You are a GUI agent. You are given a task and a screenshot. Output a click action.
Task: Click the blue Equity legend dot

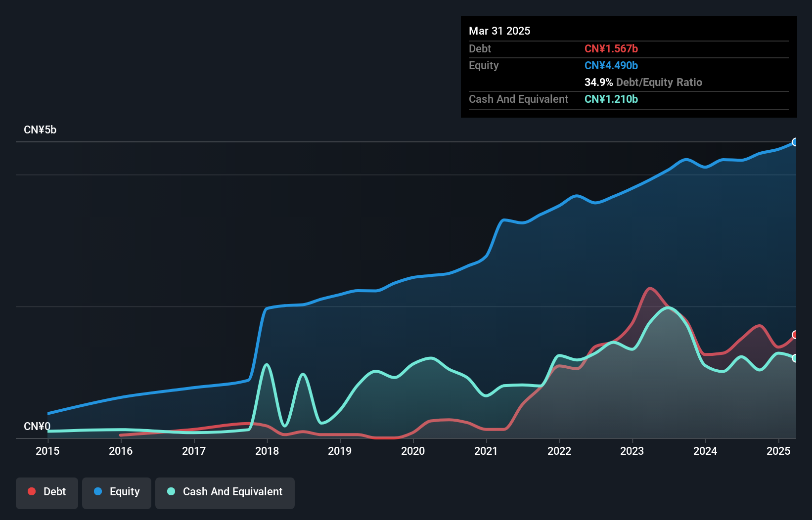coord(98,491)
